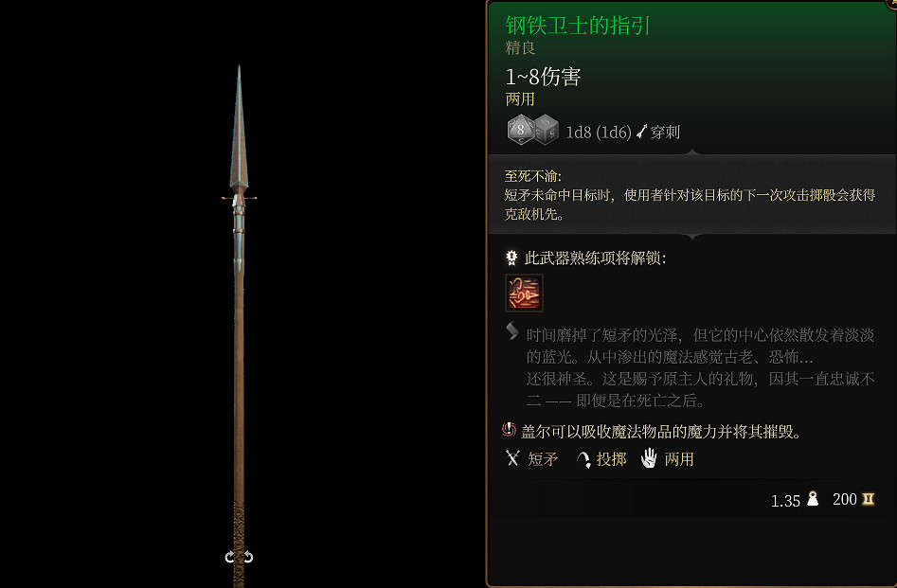897x588 pixels.
Task: Click the crossed spears 短矛 icon
Action: click(x=512, y=458)
